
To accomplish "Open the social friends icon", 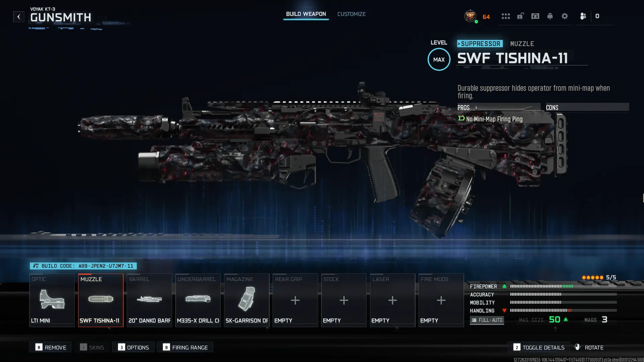I will tap(583, 16).
